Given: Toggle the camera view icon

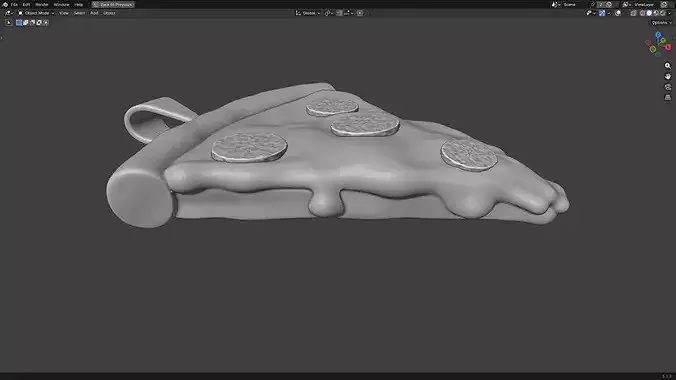Looking at the screenshot, I should click(668, 87).
